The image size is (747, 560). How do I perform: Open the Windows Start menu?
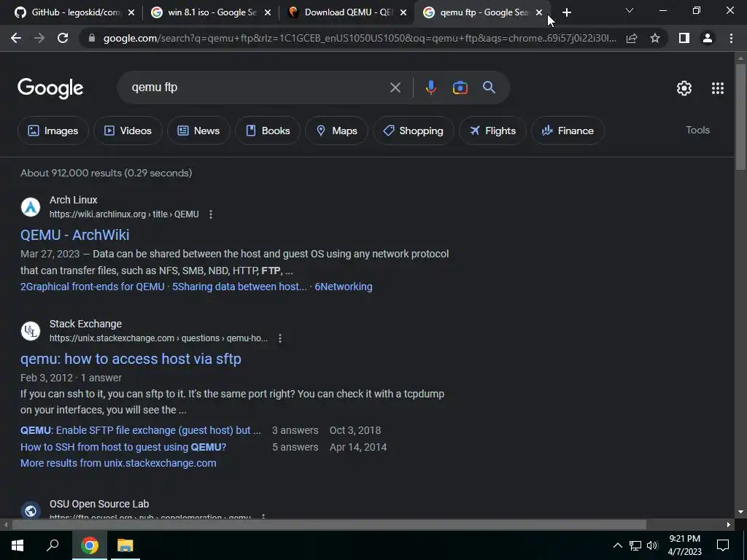pos(18,545)
